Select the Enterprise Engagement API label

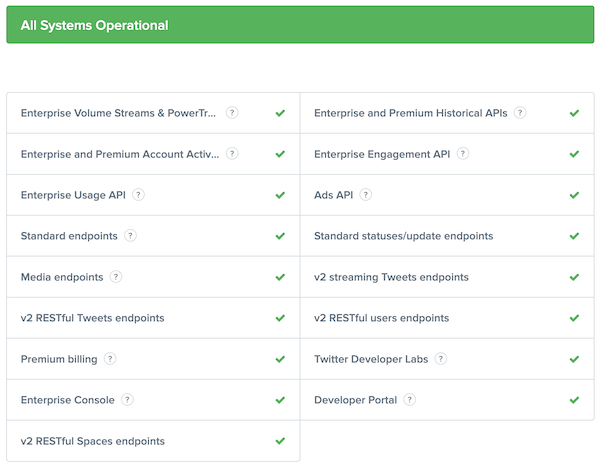[x=382, y=154]
